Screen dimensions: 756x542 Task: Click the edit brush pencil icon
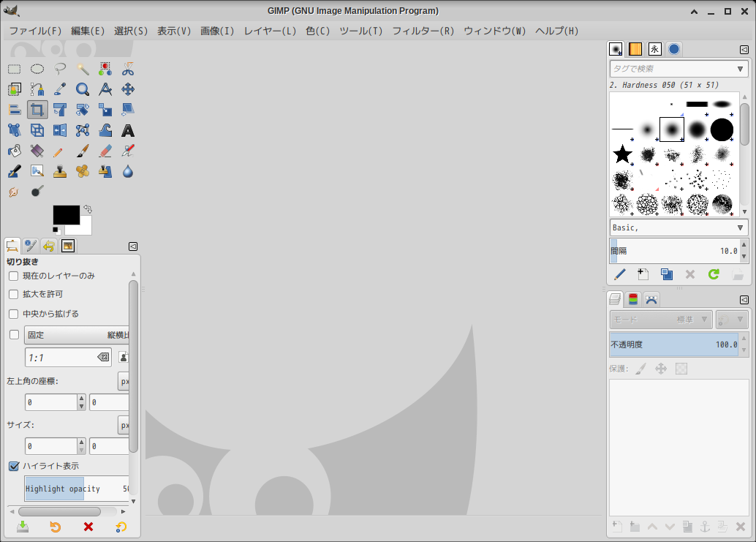coord(619,274)
